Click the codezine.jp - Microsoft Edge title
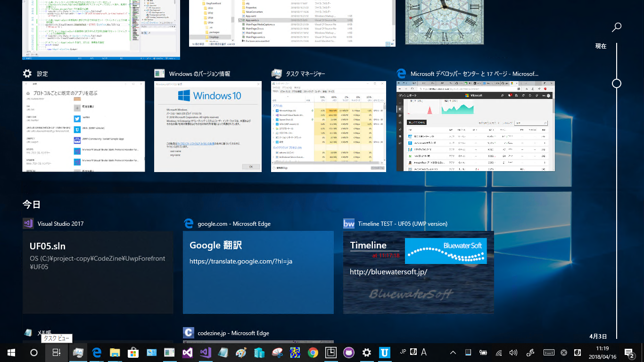The width and height of the screenshot is (644, 362). (233, 333)
